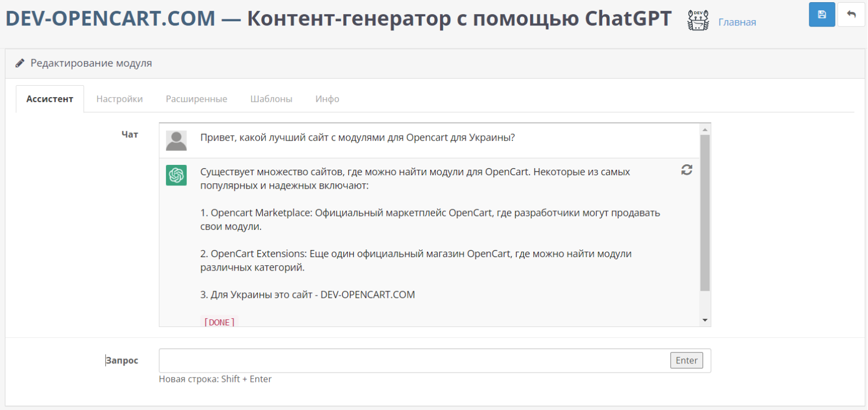Click the line mentioning DEV-OPENCART.COM for Ukraine

(x=308, y=295)
